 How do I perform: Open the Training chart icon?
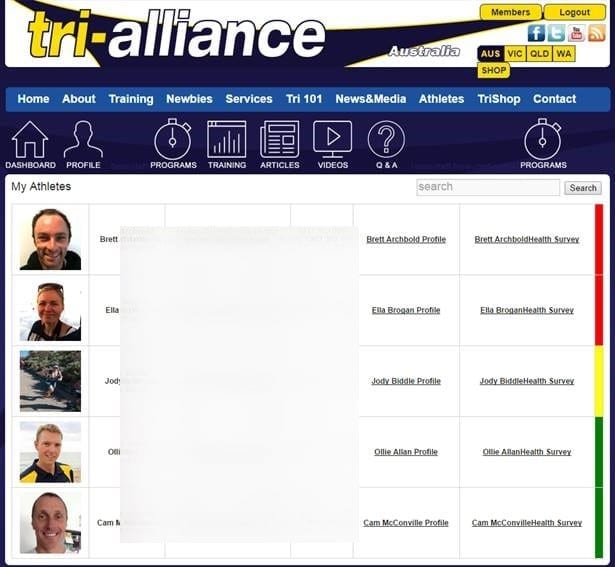[x=227, y=141]
